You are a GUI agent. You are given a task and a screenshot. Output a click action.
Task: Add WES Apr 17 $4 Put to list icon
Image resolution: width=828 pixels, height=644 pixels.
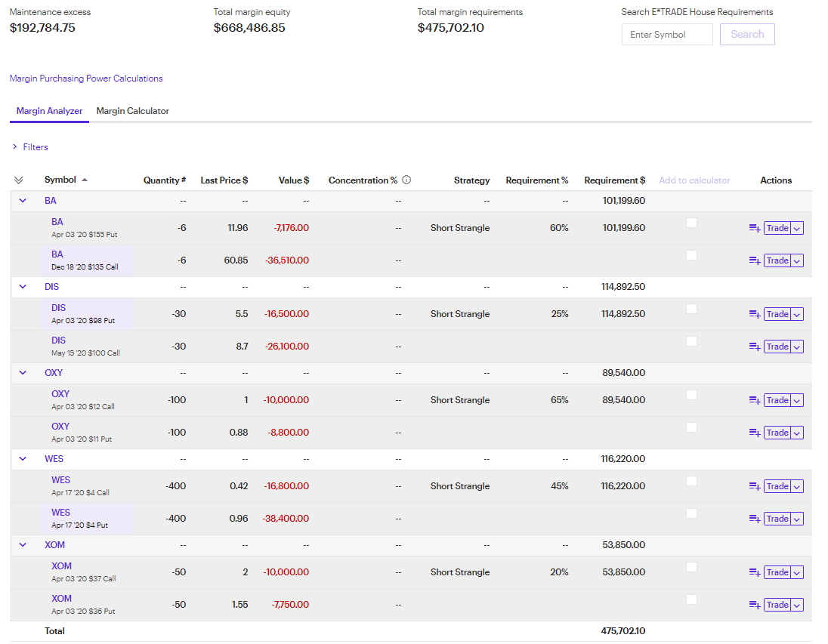point(755,519)
